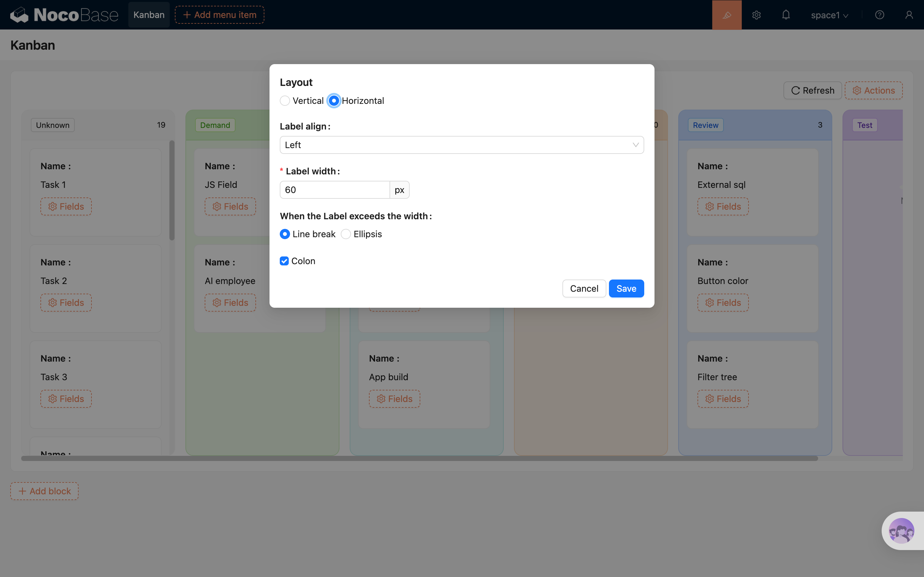Screen dimensions: 924x577
Task: Open the AI employees avatar bubble
Action: pyautogui.click(x=901, y=531)
